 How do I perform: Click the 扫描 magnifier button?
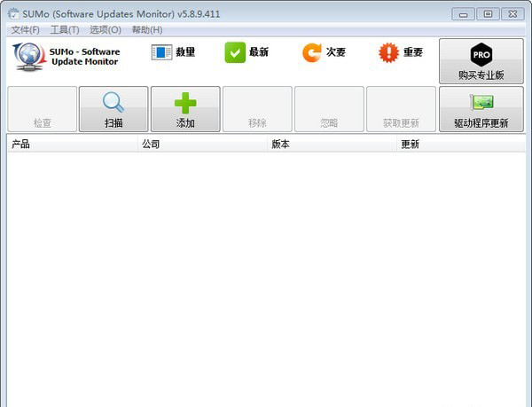point(113,109)
